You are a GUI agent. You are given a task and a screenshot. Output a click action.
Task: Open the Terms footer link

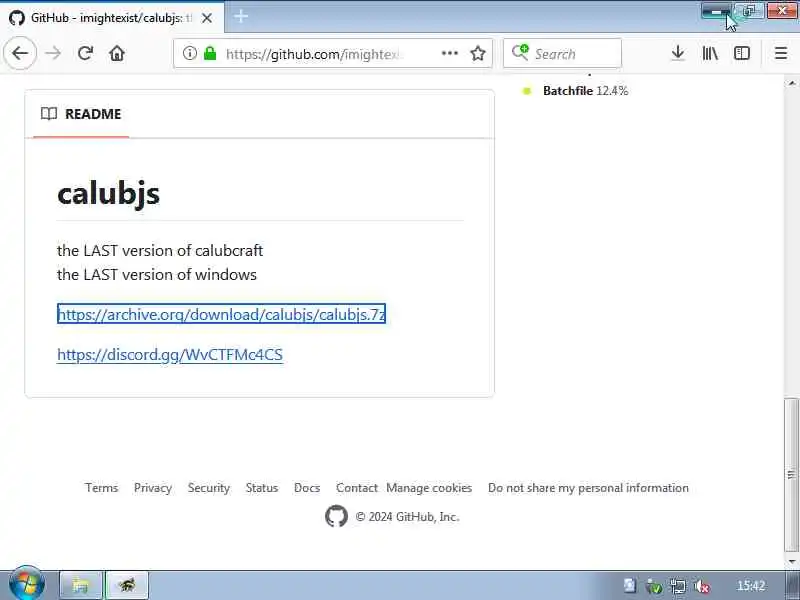tap(102, 488)
